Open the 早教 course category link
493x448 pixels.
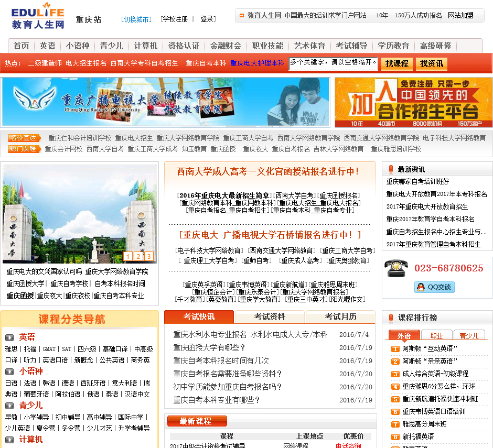coord(12,417)
